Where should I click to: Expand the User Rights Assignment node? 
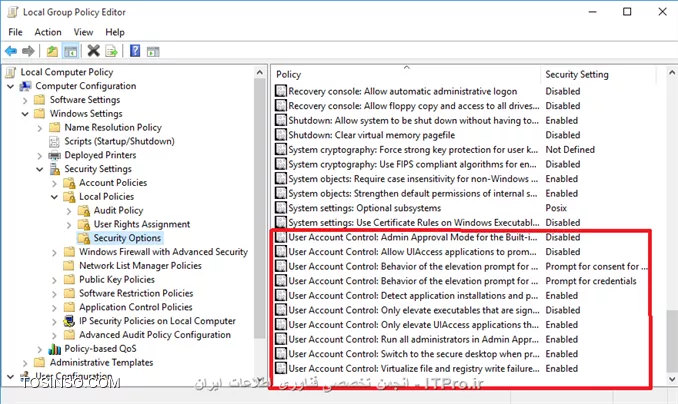pos(69,224)
